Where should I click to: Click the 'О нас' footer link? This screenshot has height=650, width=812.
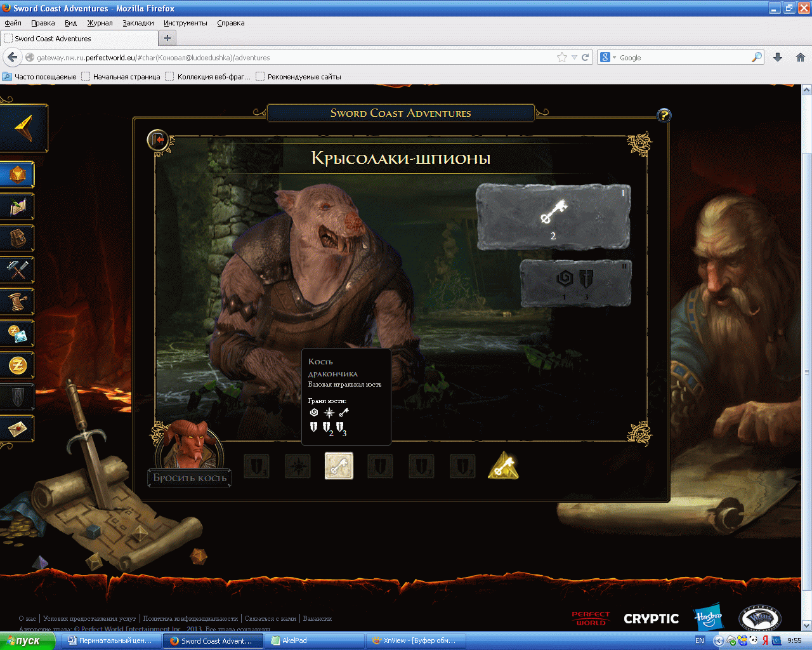[27, 618]
